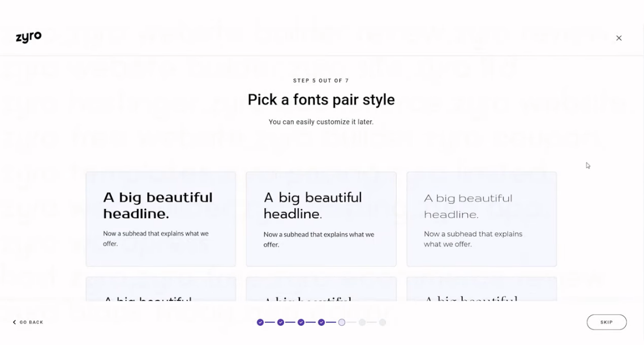Click the Zyro logo
This screenshot has width=644, height=345.
[29, 37]
